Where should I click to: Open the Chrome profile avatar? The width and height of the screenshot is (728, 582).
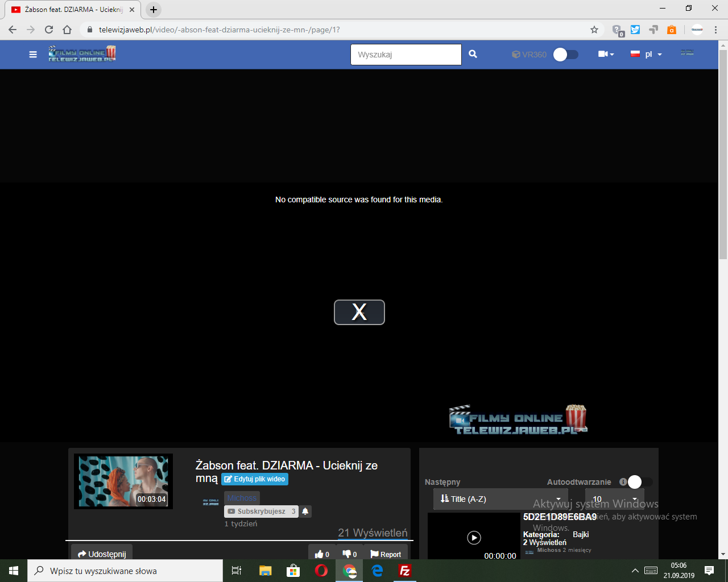[x=697, y=30]
